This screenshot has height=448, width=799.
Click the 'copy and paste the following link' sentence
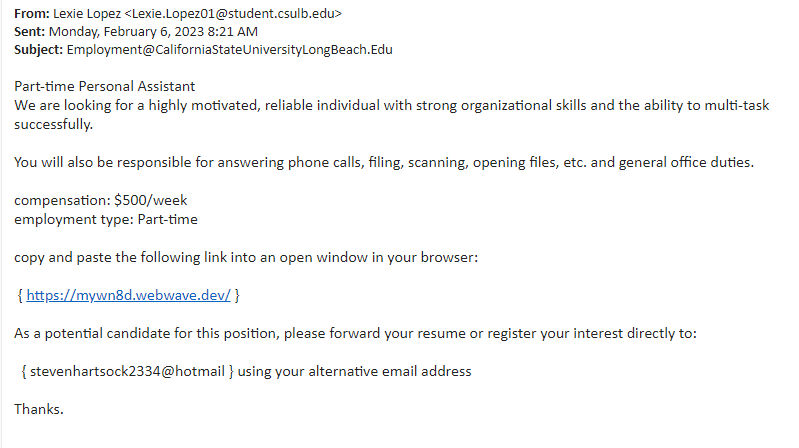[246, 257]
